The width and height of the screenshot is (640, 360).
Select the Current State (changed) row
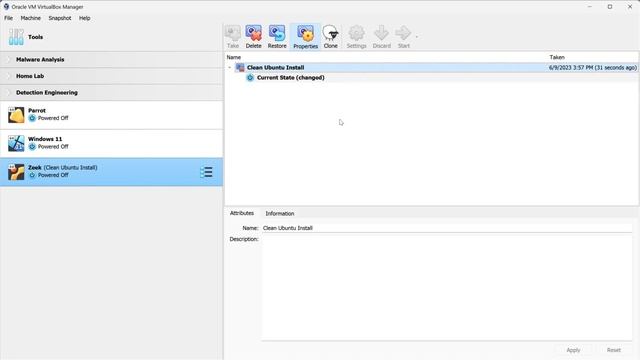click(x=432, y=78)
